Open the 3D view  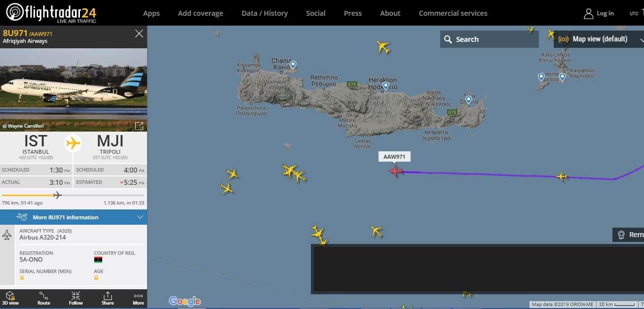(10, 298)
